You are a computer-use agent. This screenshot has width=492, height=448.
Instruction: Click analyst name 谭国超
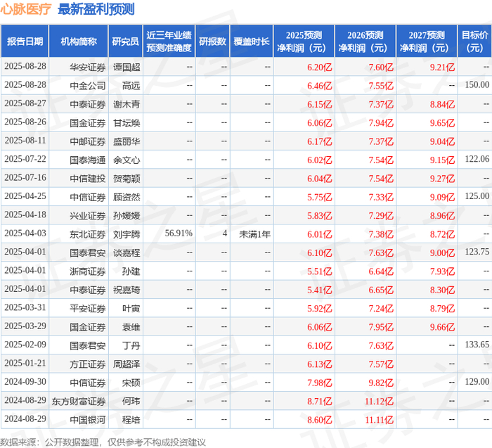127,68
